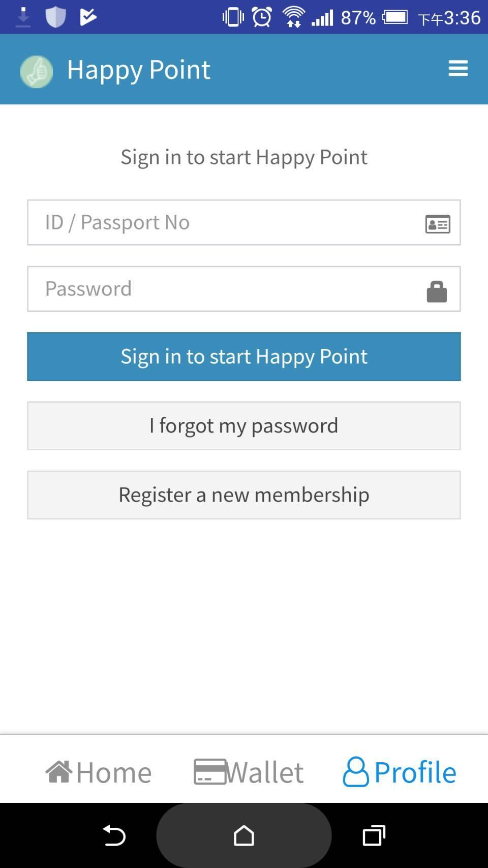This screenshot has width=488, height=868.
Task: Tap Register a new membership
Action: click(244, 495)
